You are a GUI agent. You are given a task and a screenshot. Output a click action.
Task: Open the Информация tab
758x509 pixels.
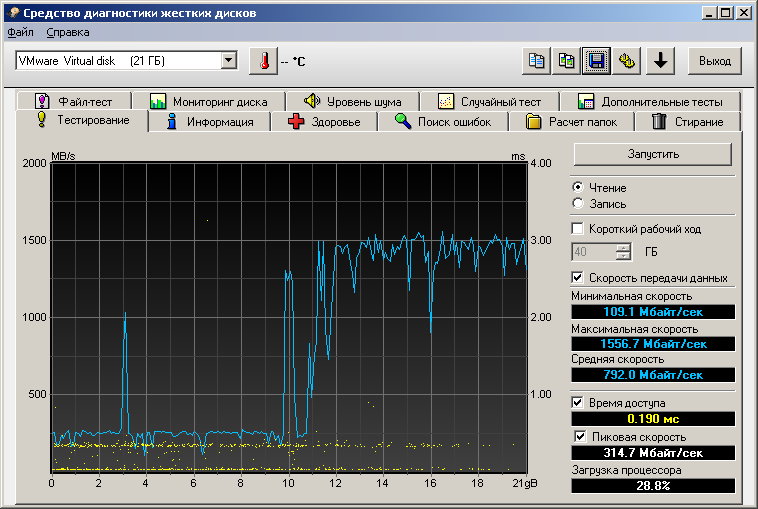coord(210,122)
